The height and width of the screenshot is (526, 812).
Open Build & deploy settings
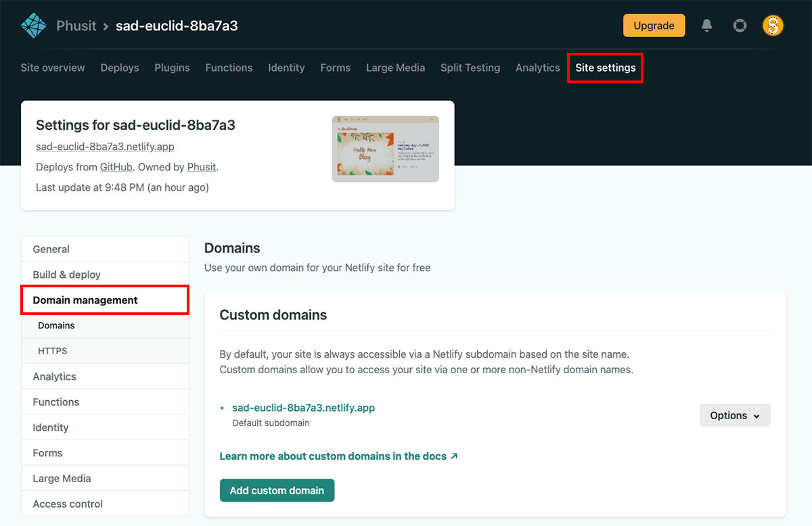click(x=105, y=274)
